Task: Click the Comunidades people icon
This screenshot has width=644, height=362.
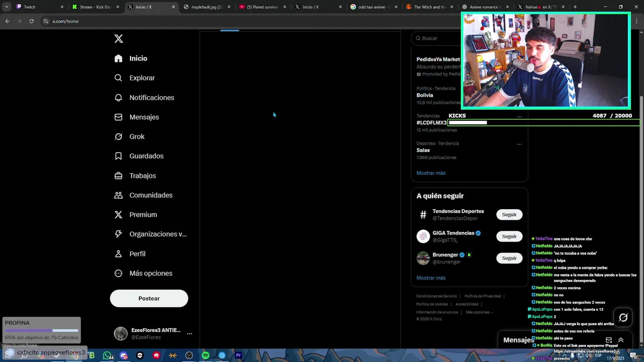Action: click(118, 195)
